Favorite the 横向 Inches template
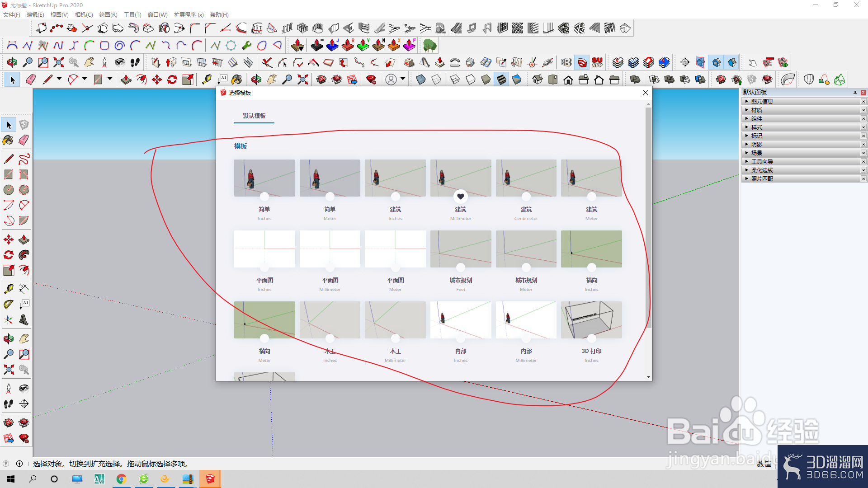The image size is (868, 488). [x=592, y=267]
